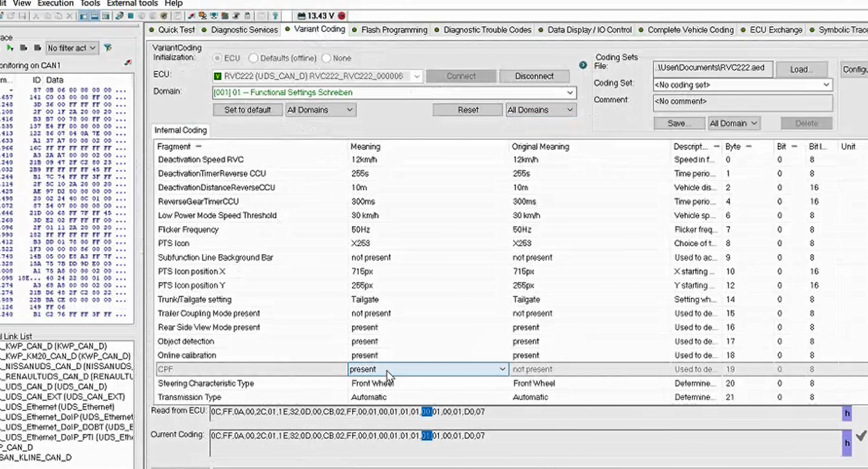Click the green play arrow in trace panel
Viewport: 868px width, 469px height.
pyautogui.click(x=10, y=48)
